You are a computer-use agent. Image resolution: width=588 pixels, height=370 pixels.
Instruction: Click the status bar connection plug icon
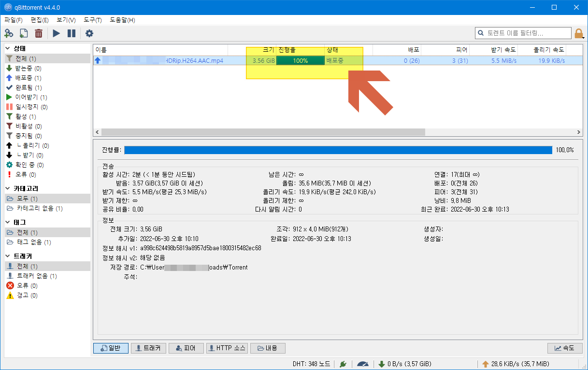[343, 364]
